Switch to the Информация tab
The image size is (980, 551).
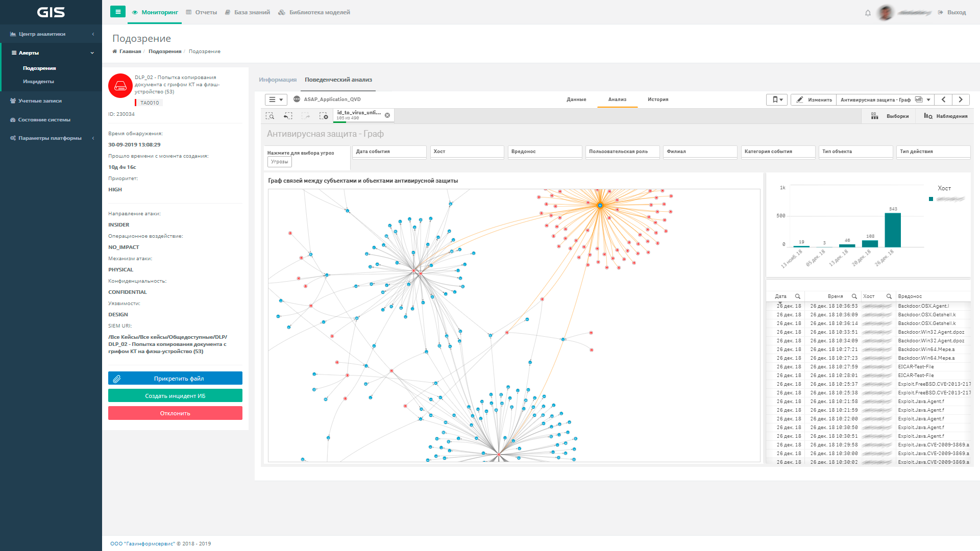277,80
